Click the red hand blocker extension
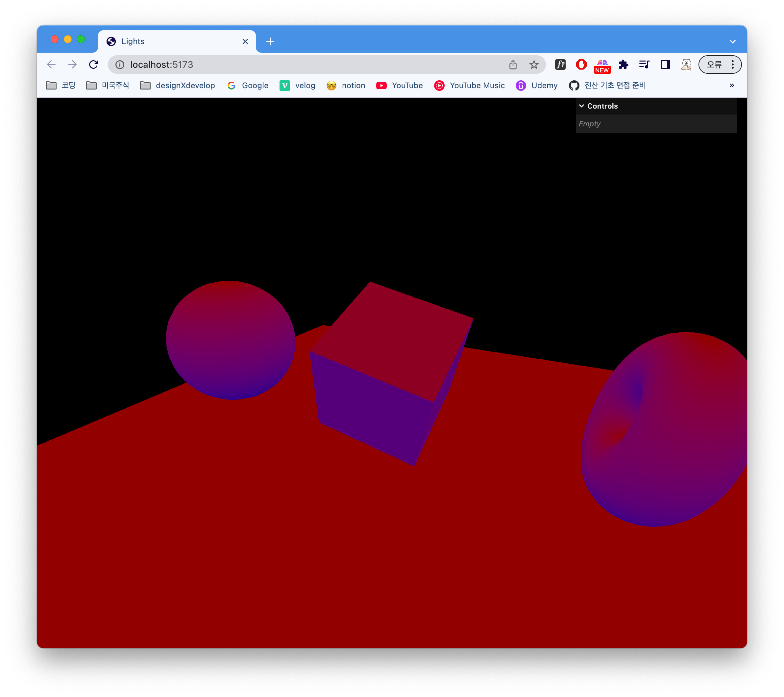The image size is (784, 697). pos(581,65)
